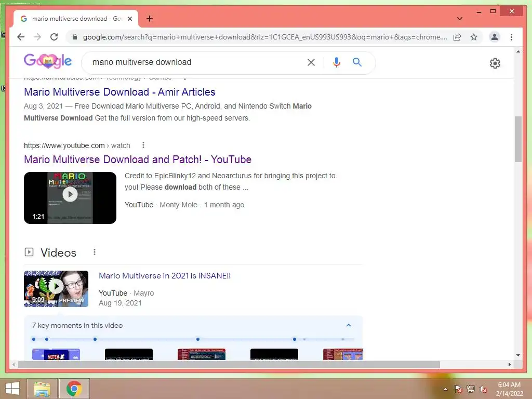The width and height of the screenshot is (532, 399).
Task: Jump to the first key moment dot
Action: click(x=34, y=339)
